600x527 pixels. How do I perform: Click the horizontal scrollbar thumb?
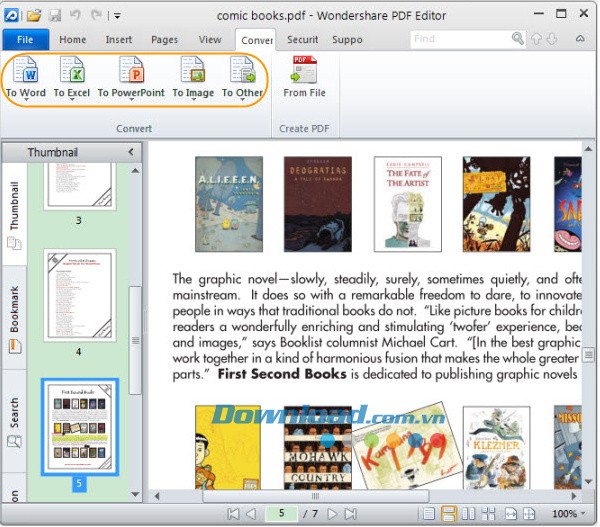pyautogui.click(x=316, y=496)
